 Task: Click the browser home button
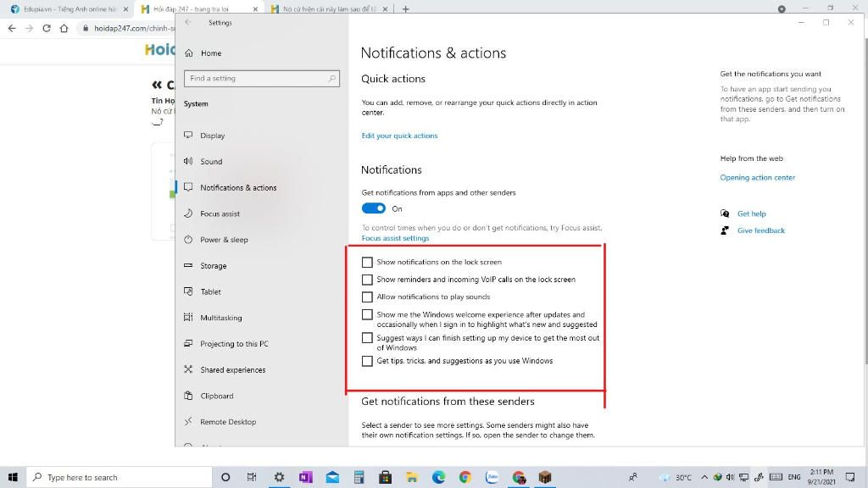[x=64, y=28]
